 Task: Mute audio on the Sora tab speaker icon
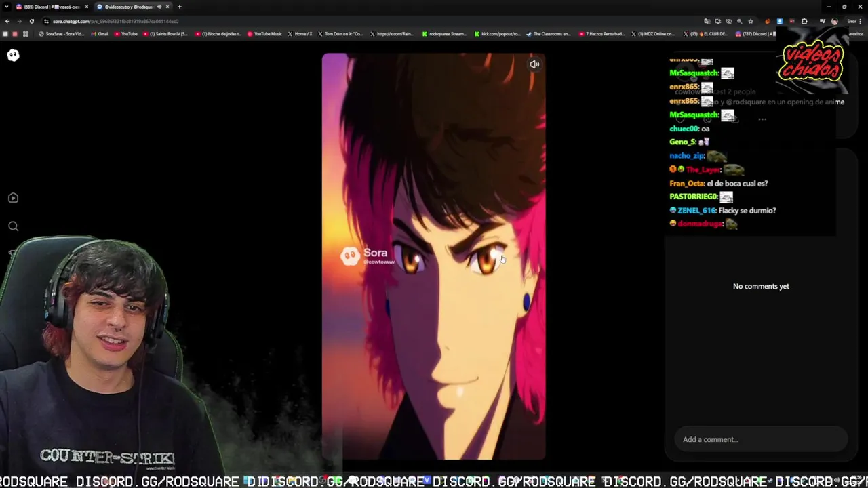click(x=159, y=7)
